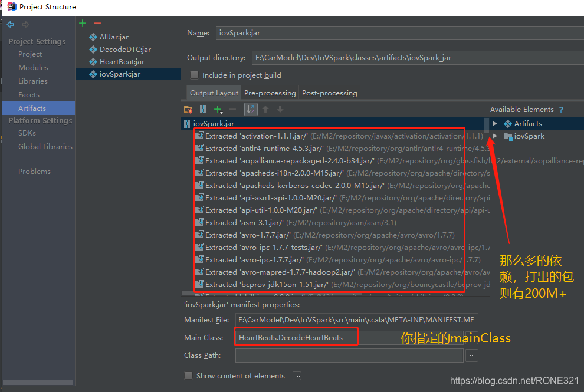Select Extracted 'apacheds-i18n-2.0.0-M15.jar/' entry
The width and height of the screenshot is (584, 392).
(x=342, y=173)
